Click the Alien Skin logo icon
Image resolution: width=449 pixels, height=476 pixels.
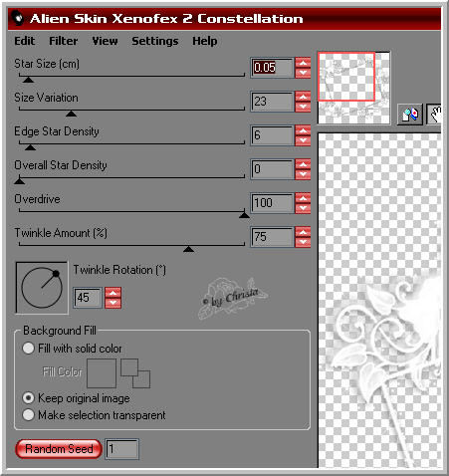18,18
